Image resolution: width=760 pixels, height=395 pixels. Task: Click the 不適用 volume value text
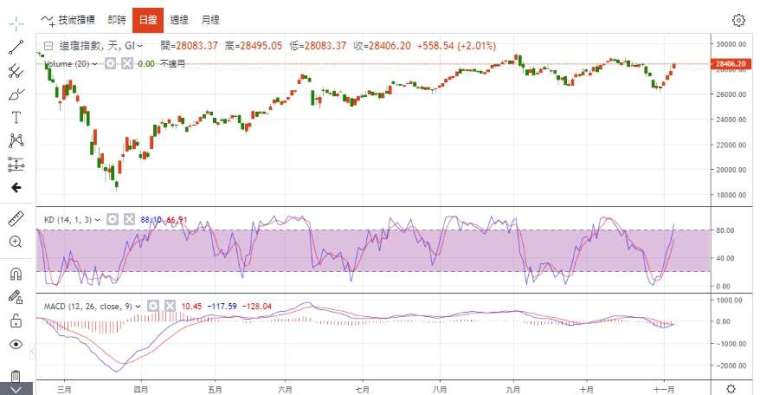pyautogui.click(x=173, y=64)
